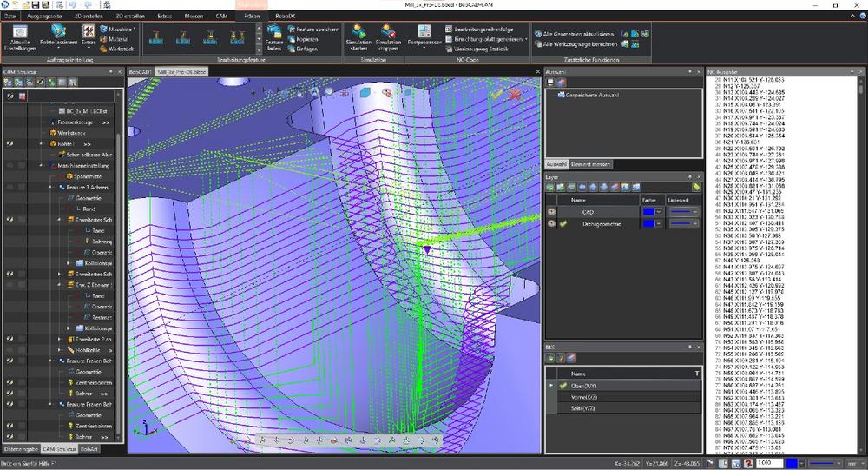Click Alle Geometrien aktualisieren

(x=579, y=32)
